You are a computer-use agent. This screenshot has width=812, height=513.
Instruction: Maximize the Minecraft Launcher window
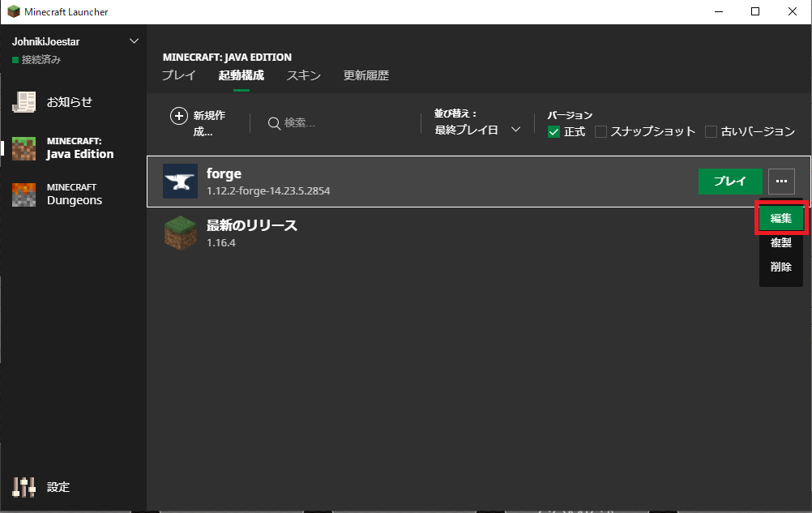(x=755, y=11)
